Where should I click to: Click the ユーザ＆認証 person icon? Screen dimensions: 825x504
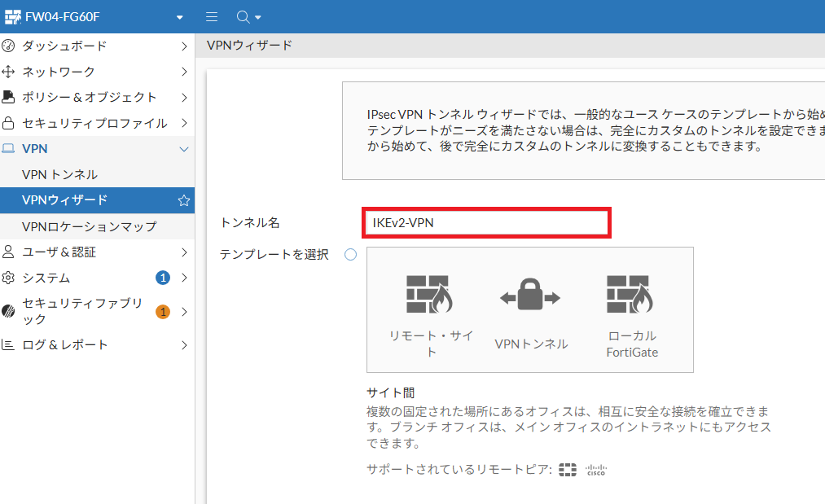tap(8, 252)
